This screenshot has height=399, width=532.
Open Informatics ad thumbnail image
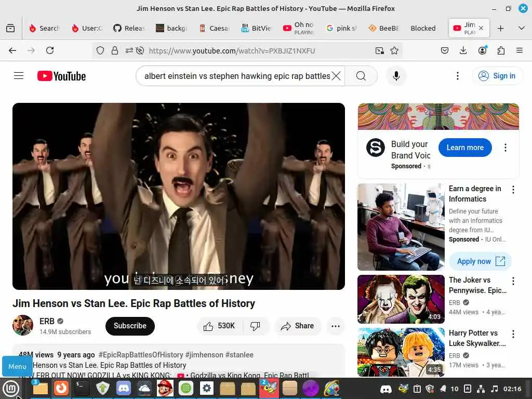[x=401, y=227]
